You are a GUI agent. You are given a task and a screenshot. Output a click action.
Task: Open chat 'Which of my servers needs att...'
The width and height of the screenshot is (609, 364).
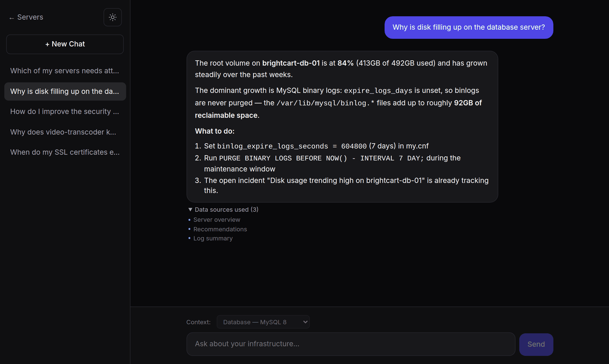coord(65,71)
